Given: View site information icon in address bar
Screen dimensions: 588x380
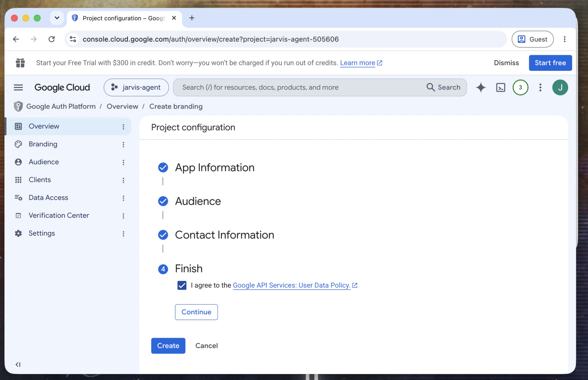Looking at the screenshot, I should click(73, 39).
